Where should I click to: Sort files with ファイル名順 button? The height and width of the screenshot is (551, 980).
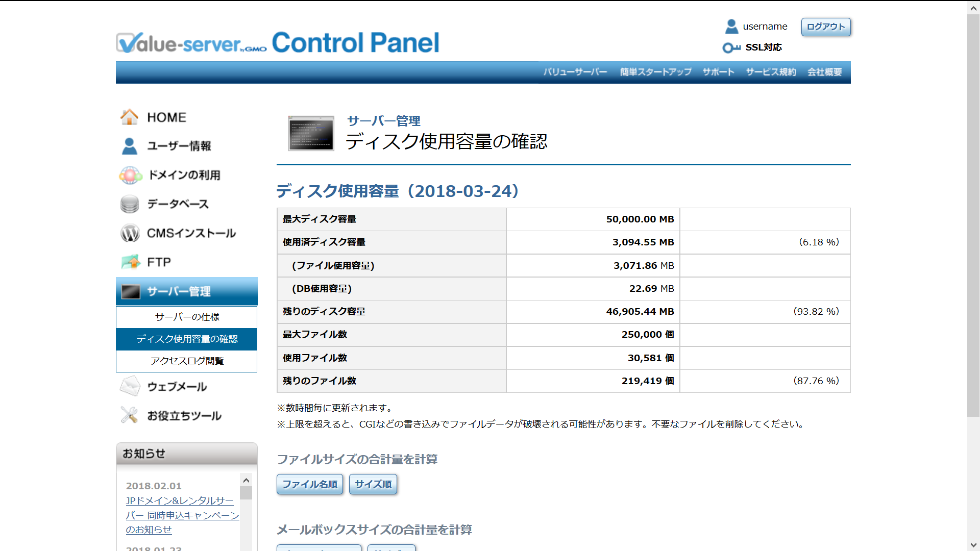309,484
